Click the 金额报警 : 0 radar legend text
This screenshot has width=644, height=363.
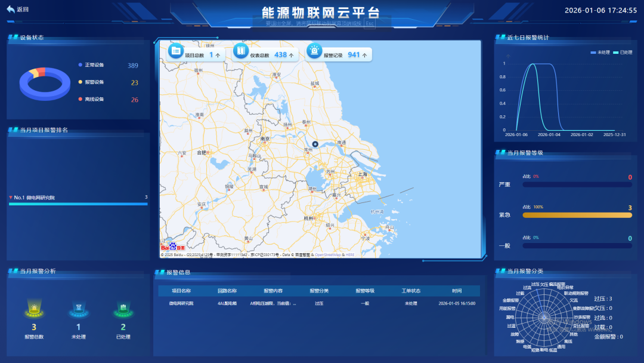click(x=608, y=337)
